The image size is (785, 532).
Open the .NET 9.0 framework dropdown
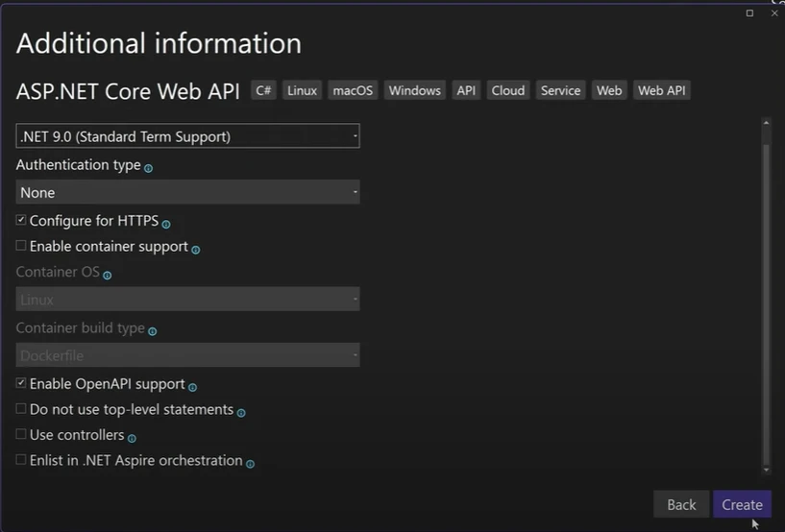click(187, 136)
